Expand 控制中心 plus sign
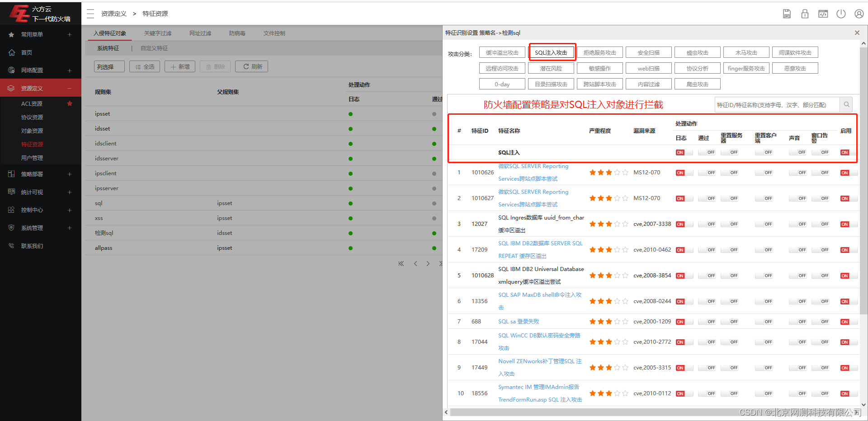 click(x=70, y=210)
